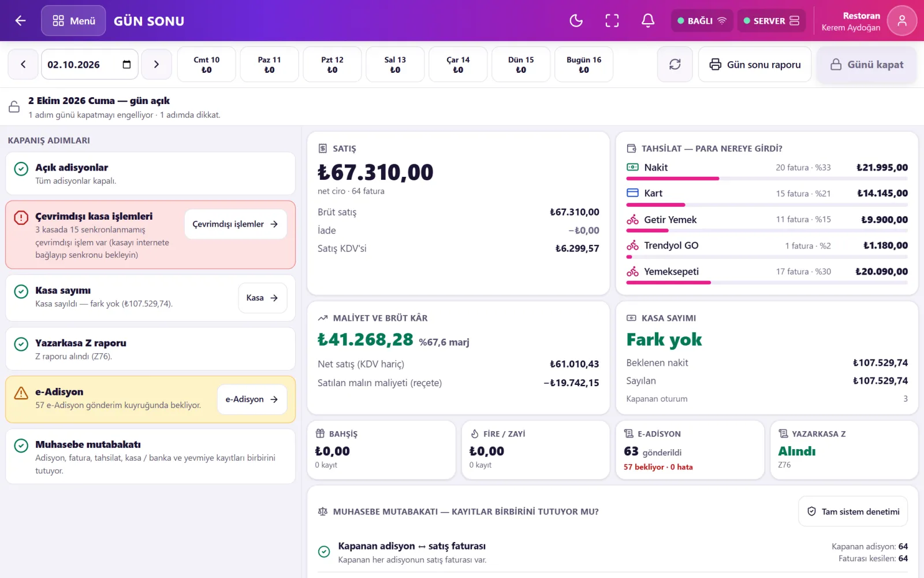This screenshot has height=578, width=924.
Task: Click the '57 bekliyor · 0 hata' text
Action: 658,467
